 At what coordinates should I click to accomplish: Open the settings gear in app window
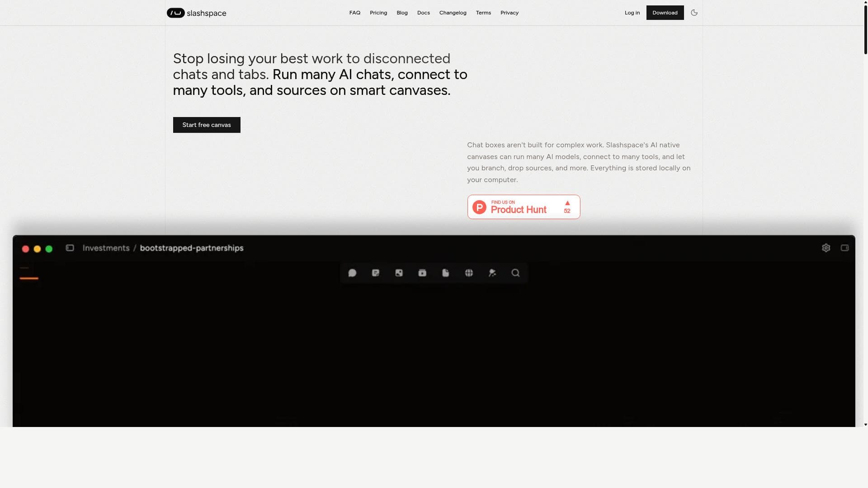click(826, 248)
